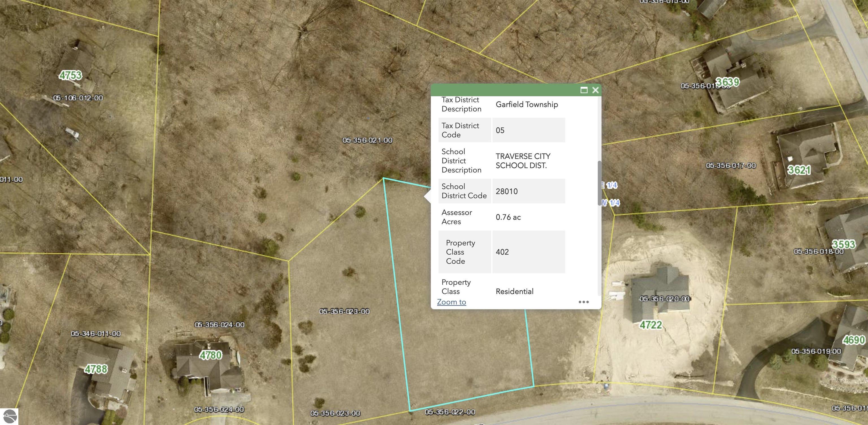Select the 0.76 ac assessor acres value
868x425 pixels.
508,217
